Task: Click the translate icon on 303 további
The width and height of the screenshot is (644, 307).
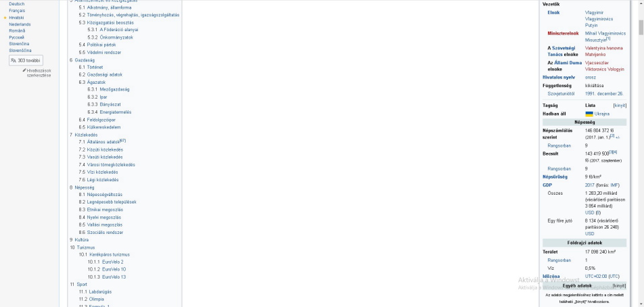Action: (x=14, y=60)
